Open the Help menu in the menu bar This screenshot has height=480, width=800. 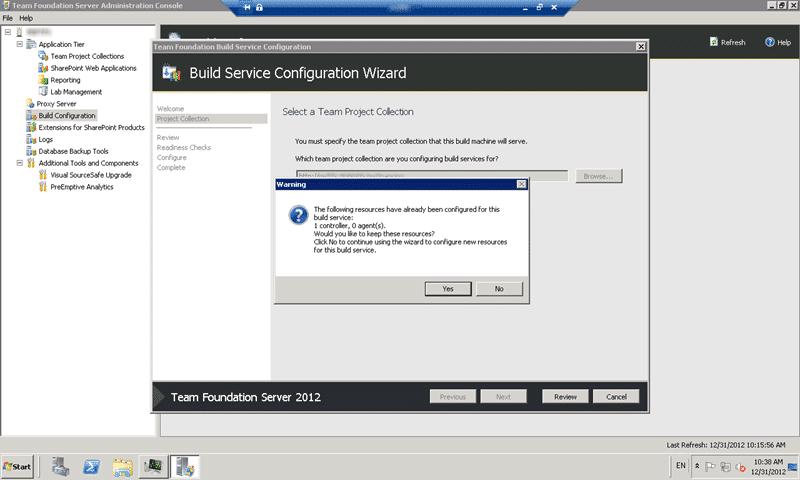tap(26, 18)
